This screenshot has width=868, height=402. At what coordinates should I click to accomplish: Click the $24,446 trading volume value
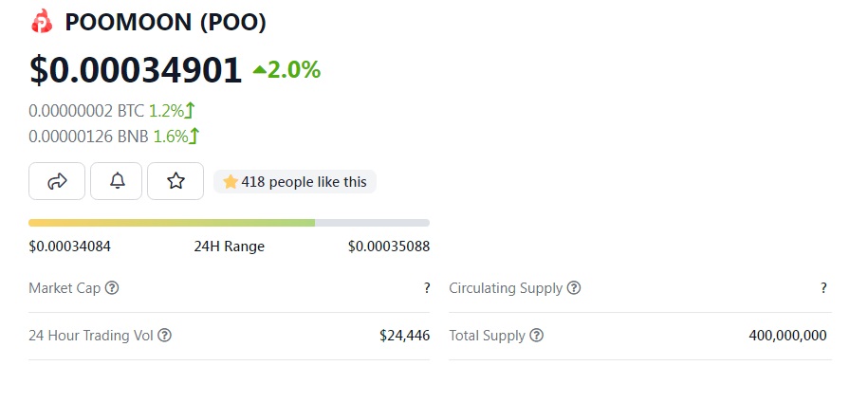click(x=404, y=336)
